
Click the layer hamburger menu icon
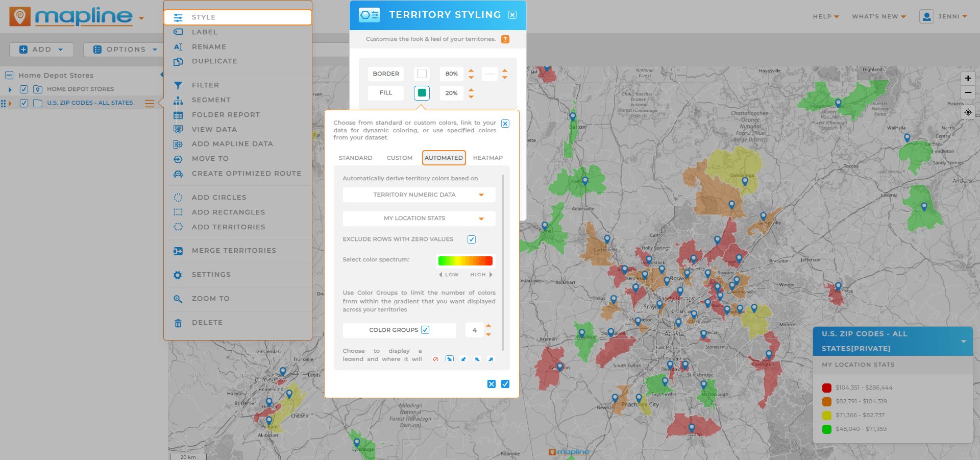[149, 103]
